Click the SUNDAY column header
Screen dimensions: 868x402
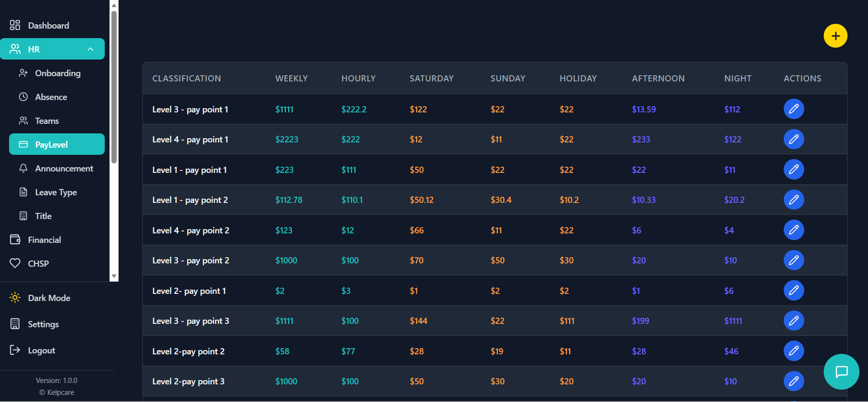(x=508, y=79)
